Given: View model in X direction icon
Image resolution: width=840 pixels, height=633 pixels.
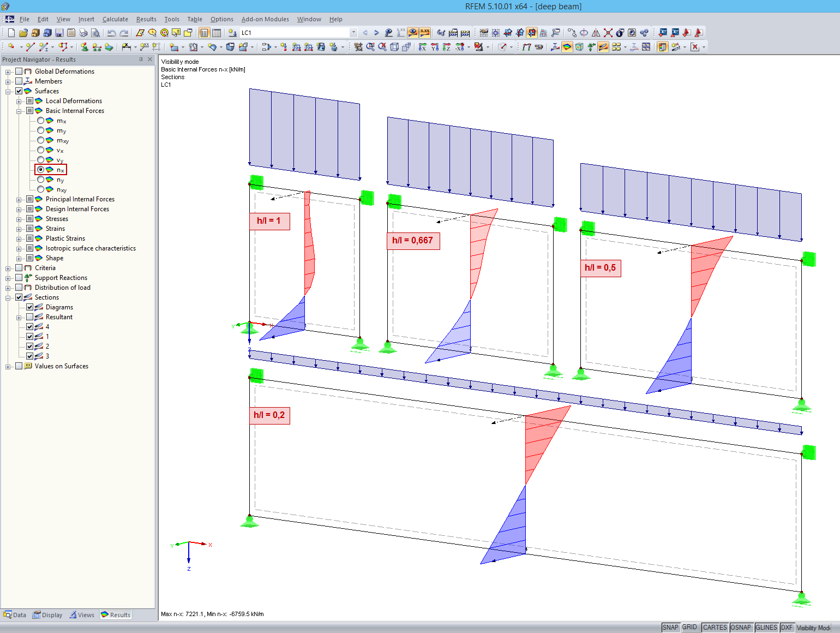Looking at the screenshot, I should (423, 47).
